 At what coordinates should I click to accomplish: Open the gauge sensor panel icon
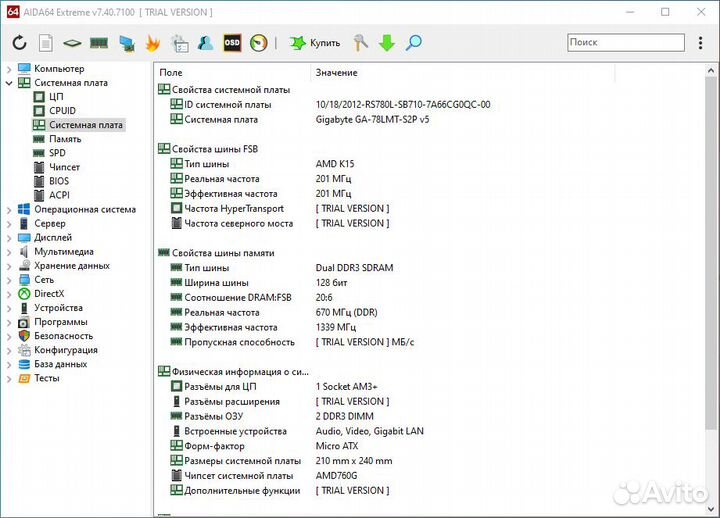[x=259, y=43]
